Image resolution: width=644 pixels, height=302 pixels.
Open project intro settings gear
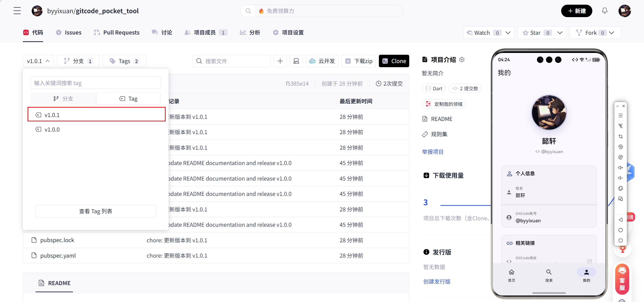pyautogui.click(x=462, y=60)
